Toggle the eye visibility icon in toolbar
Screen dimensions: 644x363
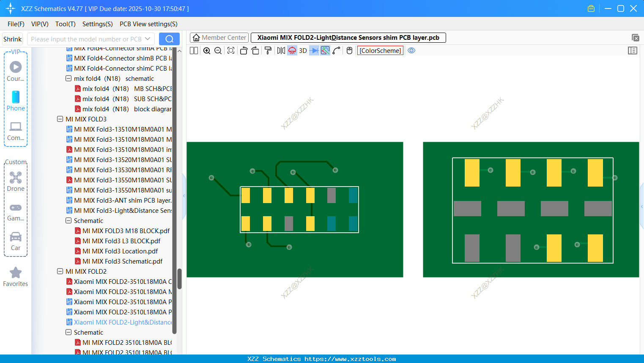(411, 51)
